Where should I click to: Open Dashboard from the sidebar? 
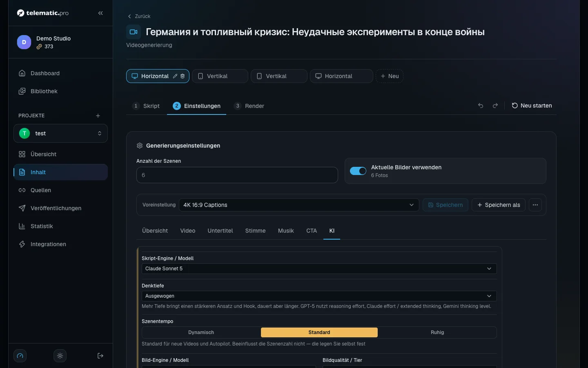click(x=60, y=73)
